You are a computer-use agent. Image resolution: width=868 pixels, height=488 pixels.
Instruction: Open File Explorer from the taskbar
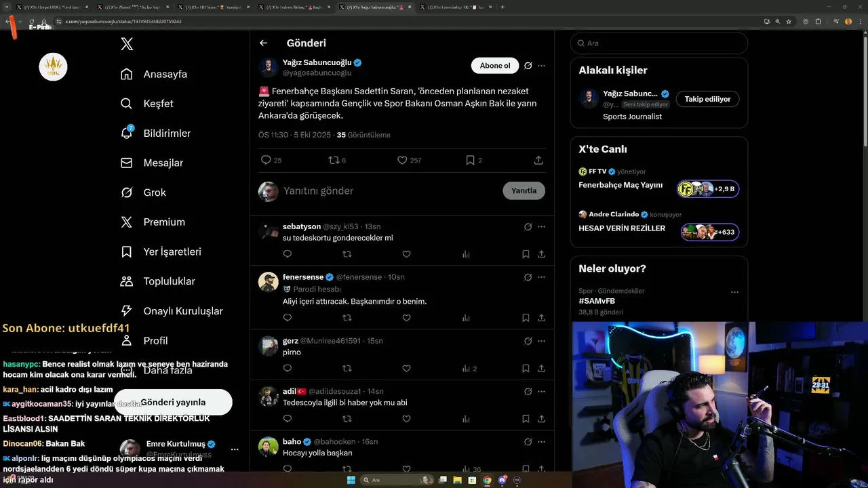pos(458,480)
